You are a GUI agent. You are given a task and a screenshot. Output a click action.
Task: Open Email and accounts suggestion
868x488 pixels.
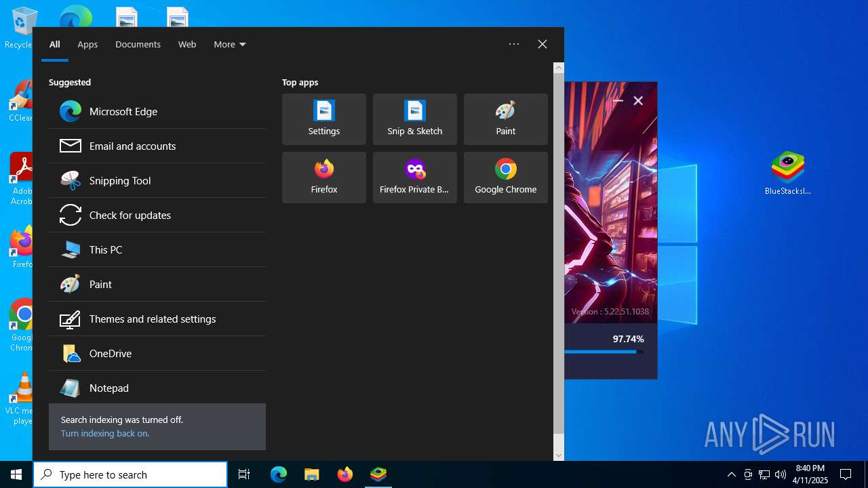[157, 146]
